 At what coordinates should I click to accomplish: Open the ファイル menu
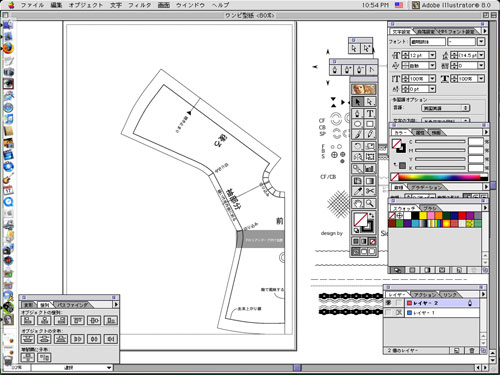click(x=32, y=5)
